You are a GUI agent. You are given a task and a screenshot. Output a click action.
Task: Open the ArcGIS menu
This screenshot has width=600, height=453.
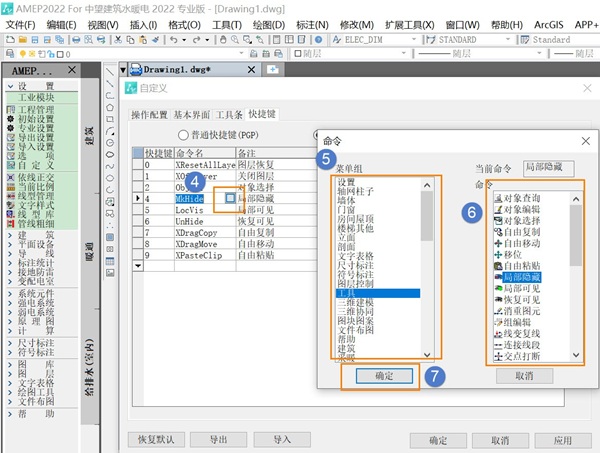(x=549, y=25)
